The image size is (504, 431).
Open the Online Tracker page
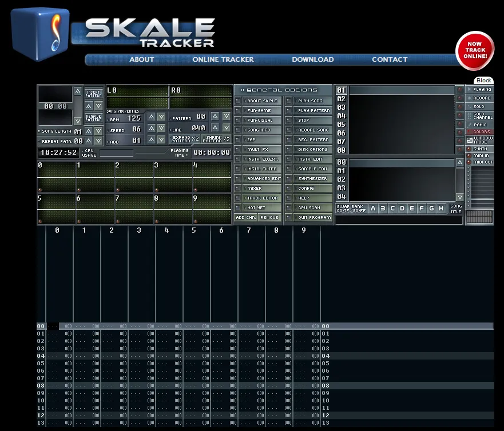(223, 59)
